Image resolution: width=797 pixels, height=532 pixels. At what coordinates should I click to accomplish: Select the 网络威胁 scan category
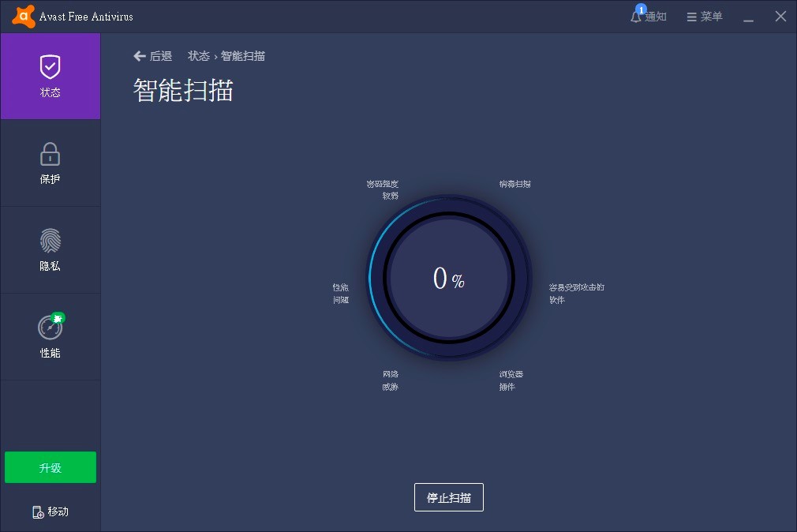[x=390, y=380]
